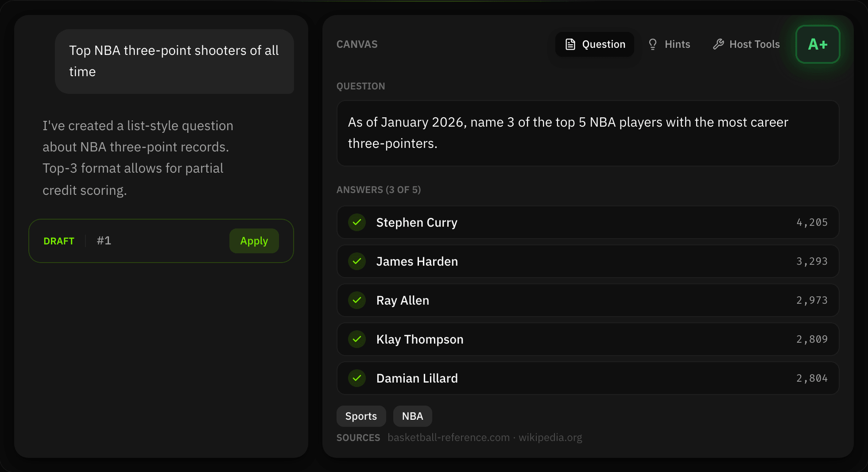Click the green checkmark beside Klay Thompson
The height and width of the screenshot is (472, 868).
coord(357,339)
